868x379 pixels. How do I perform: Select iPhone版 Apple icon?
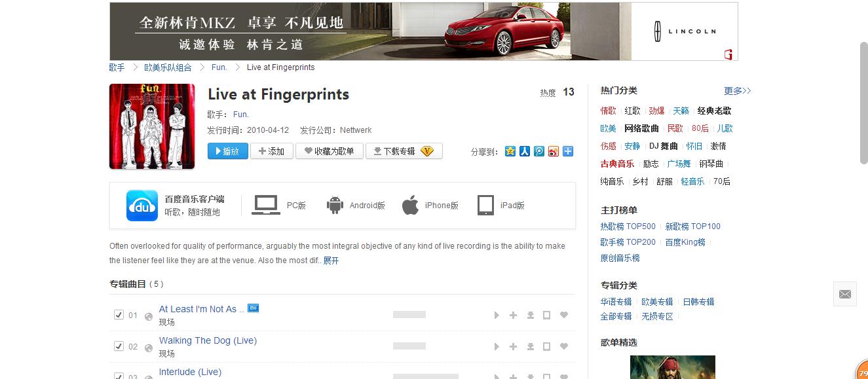pos(410,206)
